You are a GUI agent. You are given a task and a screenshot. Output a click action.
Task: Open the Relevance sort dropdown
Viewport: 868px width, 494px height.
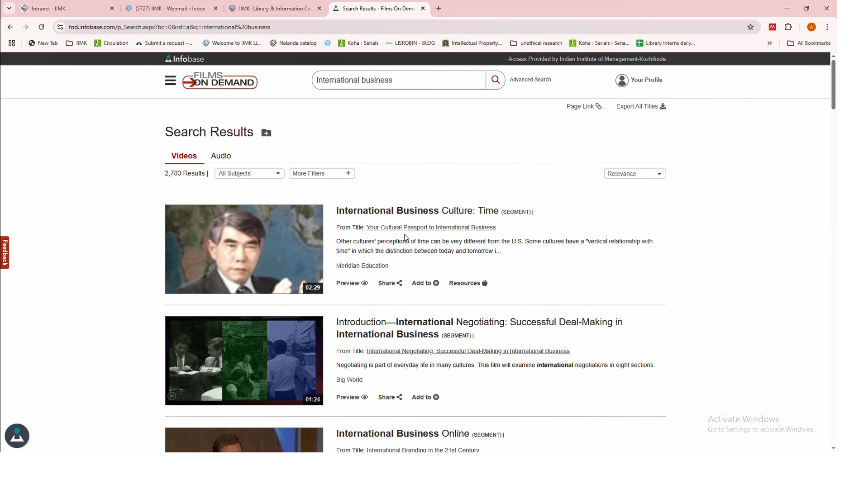(634, 174)
